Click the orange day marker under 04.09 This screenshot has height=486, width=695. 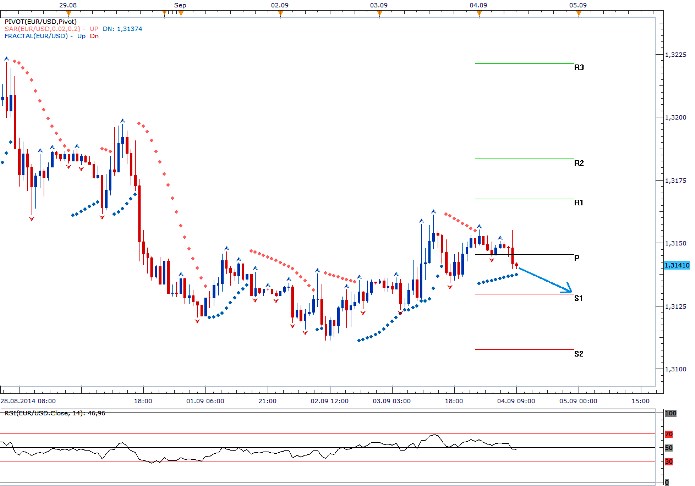(x=479, y=14)
